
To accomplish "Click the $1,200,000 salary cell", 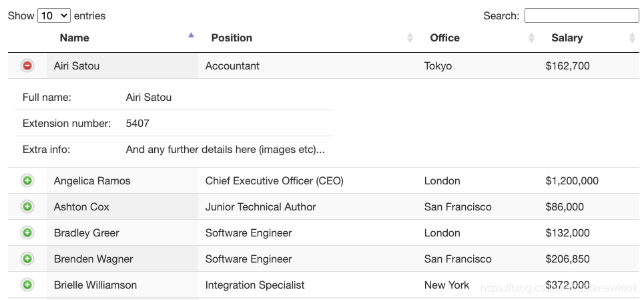I will 571,180.
